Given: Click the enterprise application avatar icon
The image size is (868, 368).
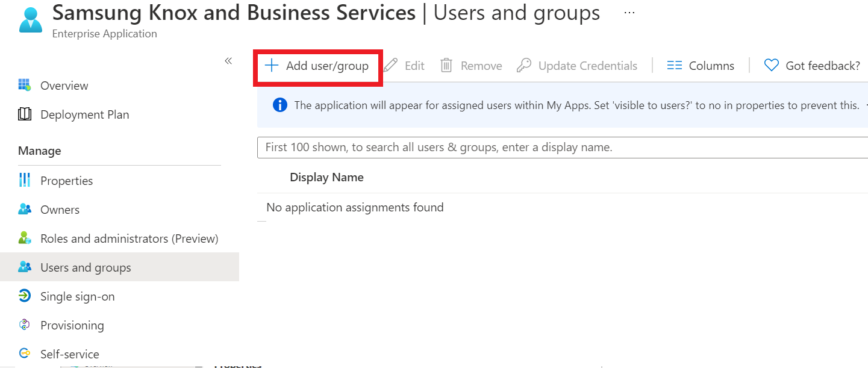Looking at the screenshot, I should point(30,19).
